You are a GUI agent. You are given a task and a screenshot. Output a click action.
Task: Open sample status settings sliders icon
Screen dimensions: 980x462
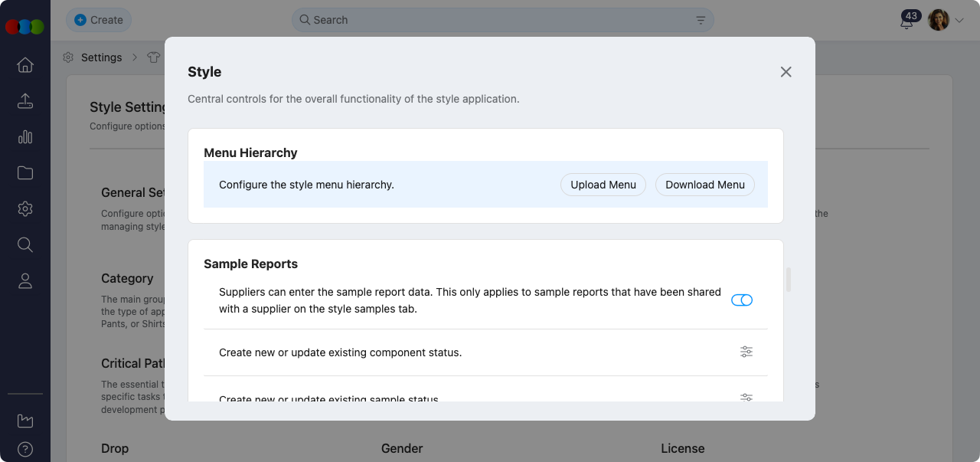[x=746, y=397]
